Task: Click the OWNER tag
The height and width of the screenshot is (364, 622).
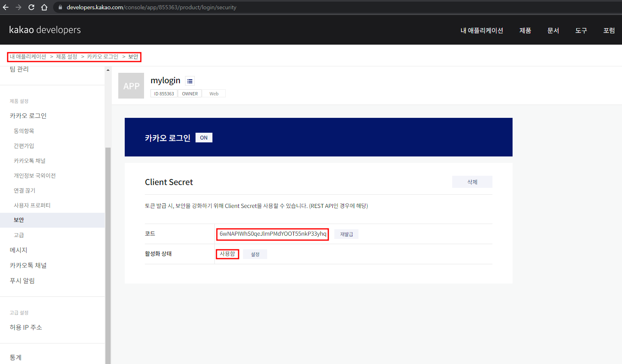Action: (190, 94)
